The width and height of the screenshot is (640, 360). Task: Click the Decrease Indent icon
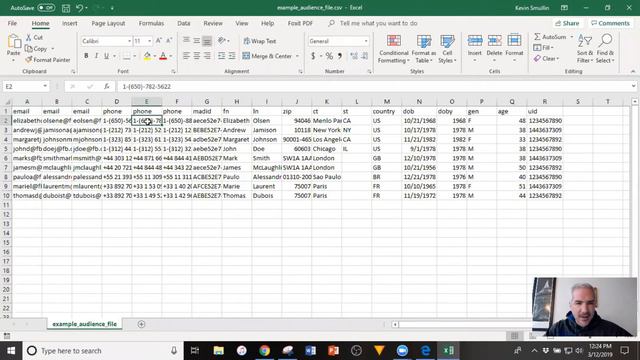click(222, 56)
